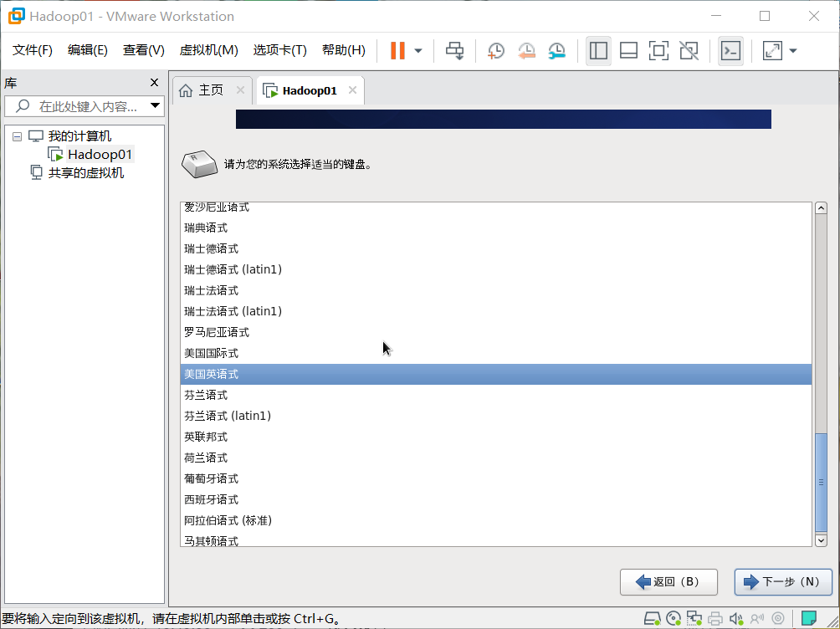Click the hard disk status bar icon
This screenshot has width=840, height=629.
[x=652, y=619]
